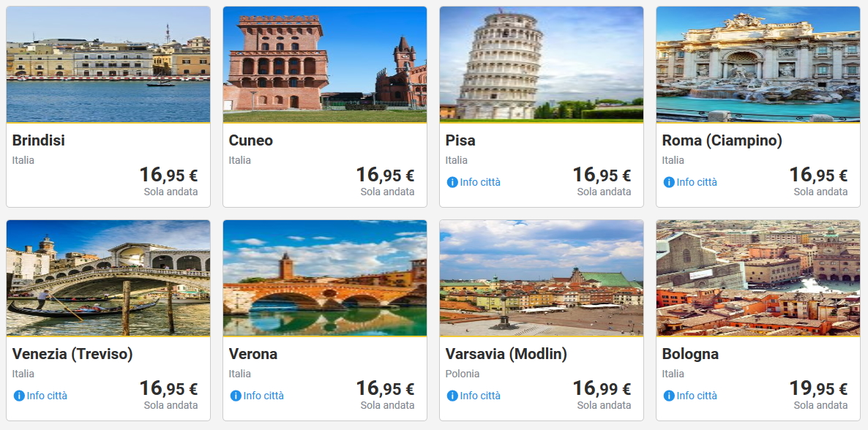Click the Brindisi destination title
This screenshot has height=430, width=868.
(39, 140)
